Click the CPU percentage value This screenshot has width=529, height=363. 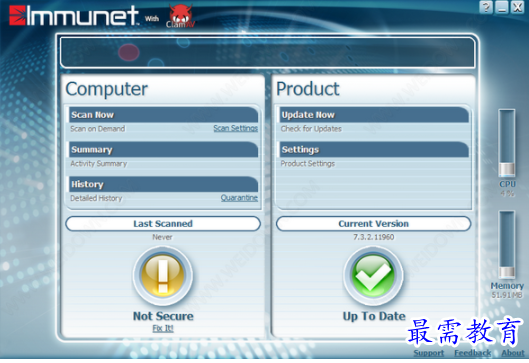tap(507, 193)
